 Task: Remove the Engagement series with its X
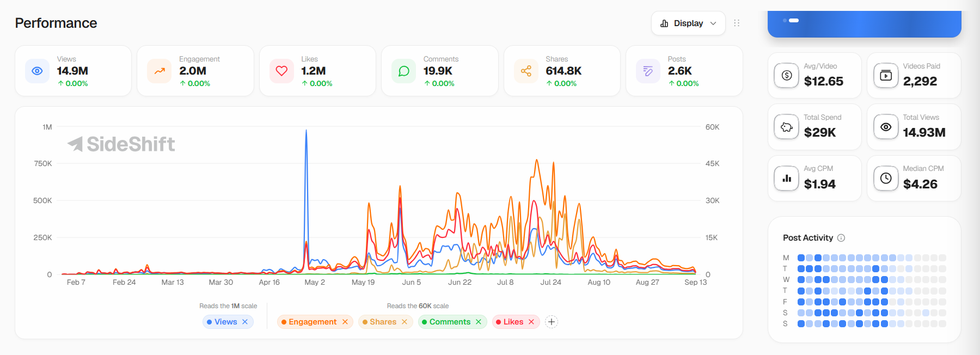pyautogui.click(x=345, y=322)
